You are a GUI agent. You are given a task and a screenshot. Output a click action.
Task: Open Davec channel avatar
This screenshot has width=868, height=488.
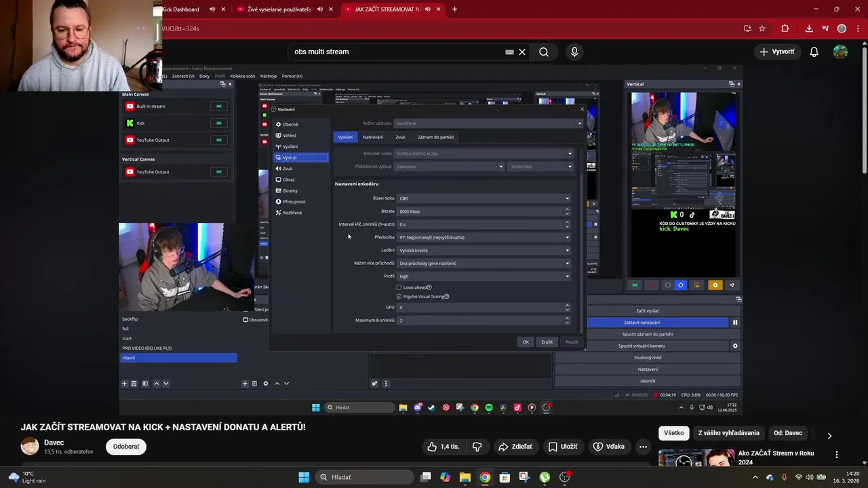click(x=30, y=446)
